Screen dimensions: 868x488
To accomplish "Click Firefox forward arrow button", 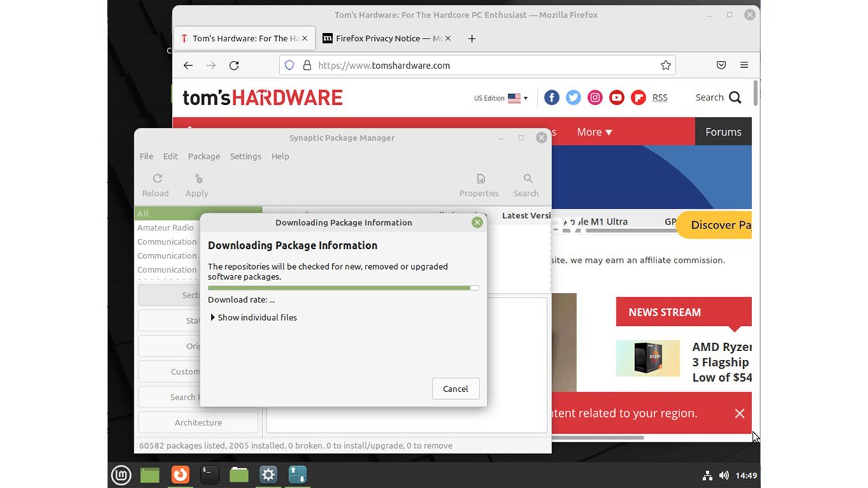I will coord(211,65).
